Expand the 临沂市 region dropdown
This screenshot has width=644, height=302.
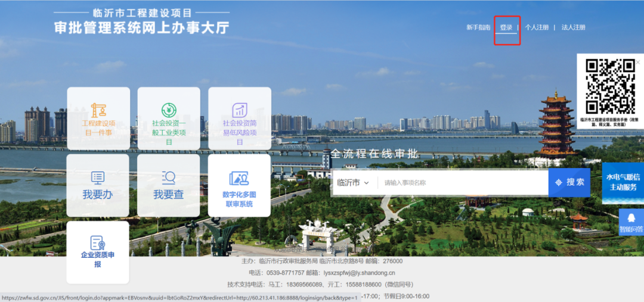[x=353, y=183]
